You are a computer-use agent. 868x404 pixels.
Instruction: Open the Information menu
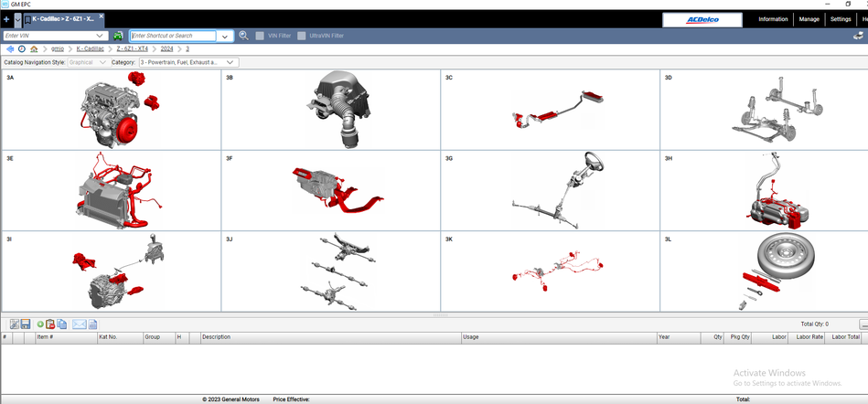tap(773, 18)
